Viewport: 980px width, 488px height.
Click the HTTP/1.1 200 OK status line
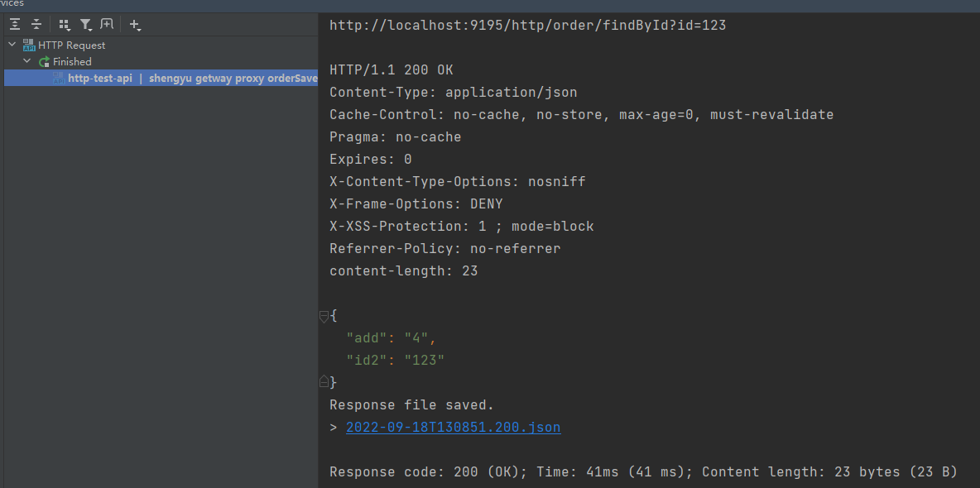(391, 70)
